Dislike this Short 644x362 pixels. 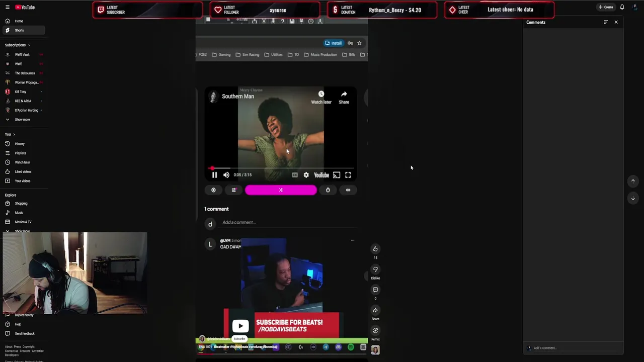coord(375,269)
